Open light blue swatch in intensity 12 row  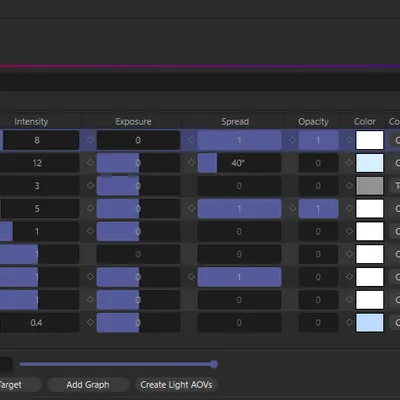pyautogui.click(x=370, y=163)
